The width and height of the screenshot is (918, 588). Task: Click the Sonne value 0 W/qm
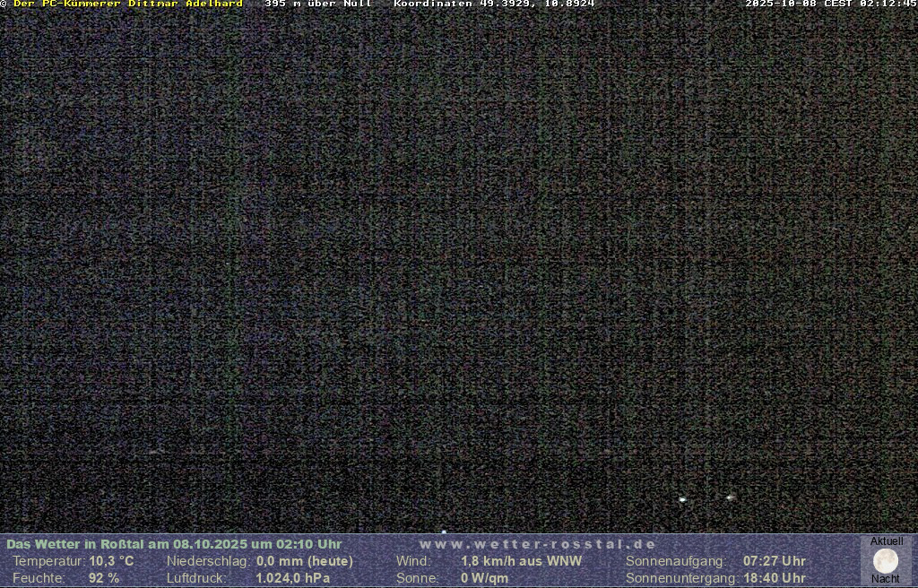[x=484, y=578]
